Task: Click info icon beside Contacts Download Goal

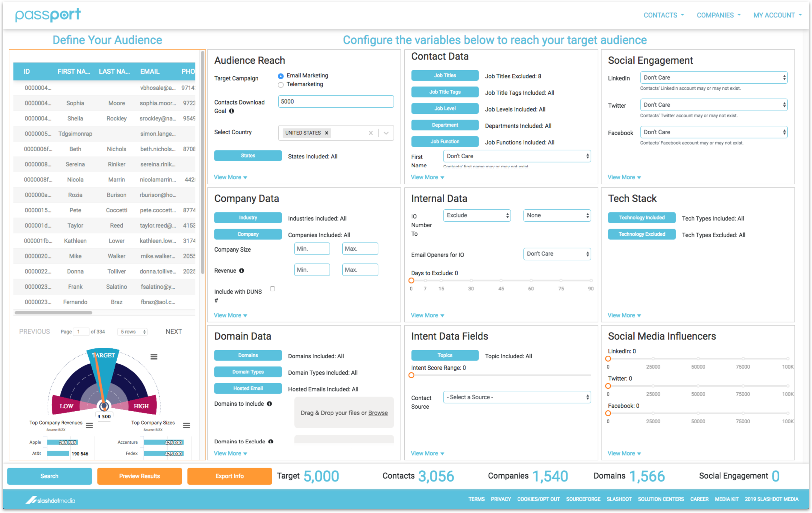Action: (232, 111)
